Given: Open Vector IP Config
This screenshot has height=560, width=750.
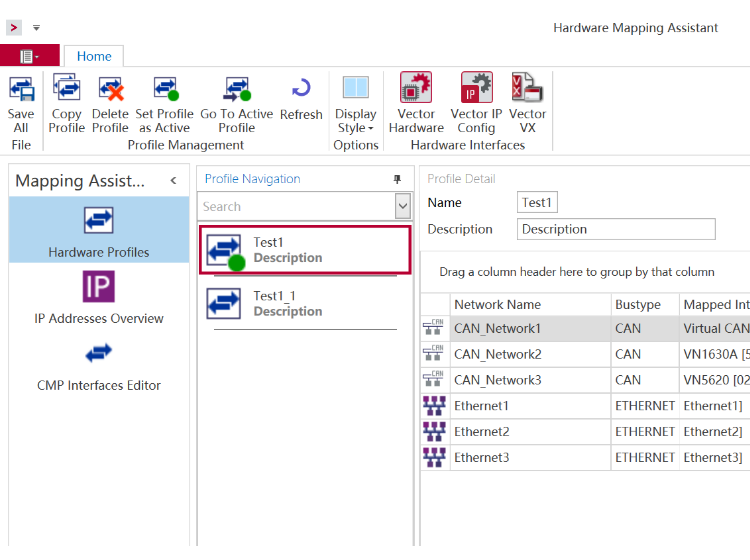Looking at the screenshot, I should [x=476, y=103].
